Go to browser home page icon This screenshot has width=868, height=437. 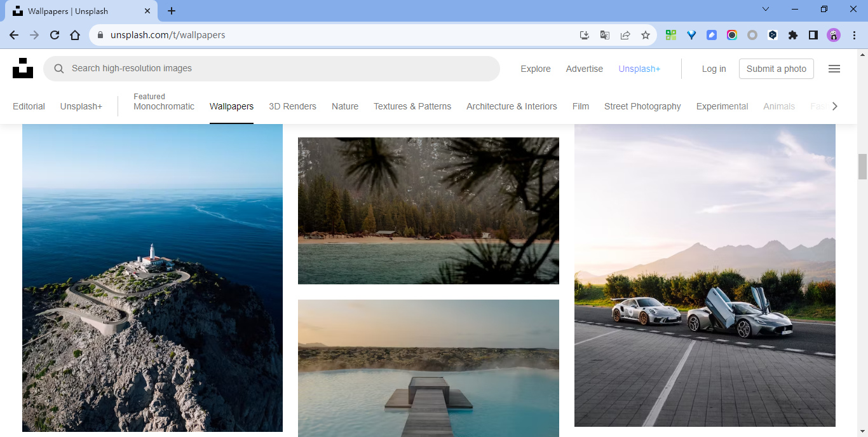(75, 36)
